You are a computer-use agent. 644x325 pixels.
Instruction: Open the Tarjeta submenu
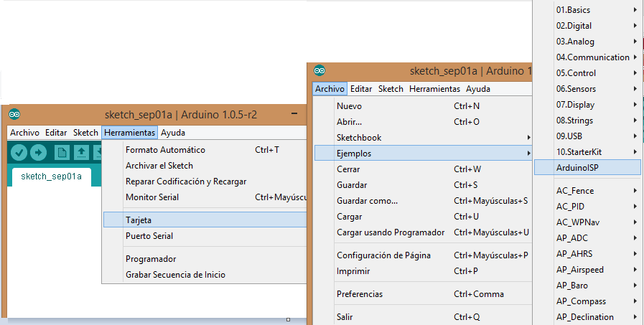coord(205,220)
